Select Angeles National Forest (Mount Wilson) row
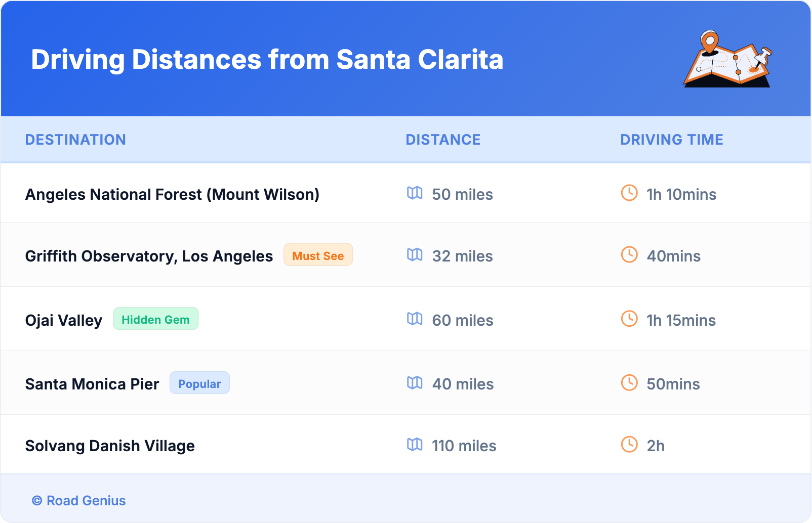This screenshot has width=812, height=523. pyautogui.click(x=172, y=195)
